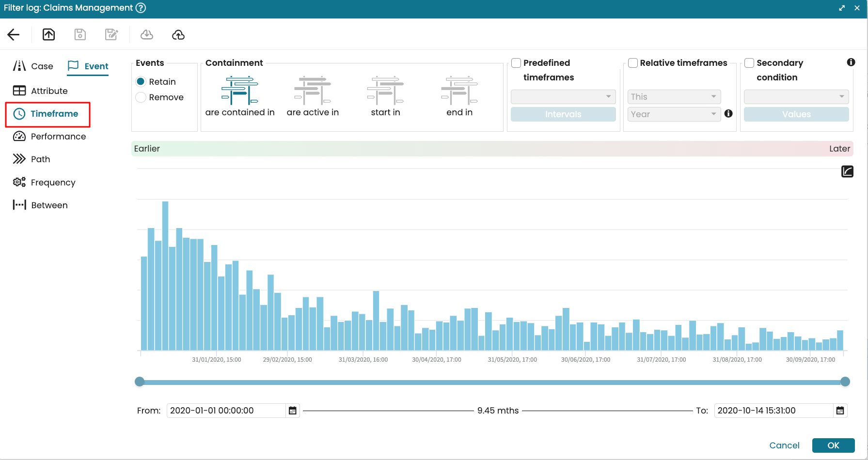Open the From date calendar picker
This screenshot has width=868, height=460.
293,411
